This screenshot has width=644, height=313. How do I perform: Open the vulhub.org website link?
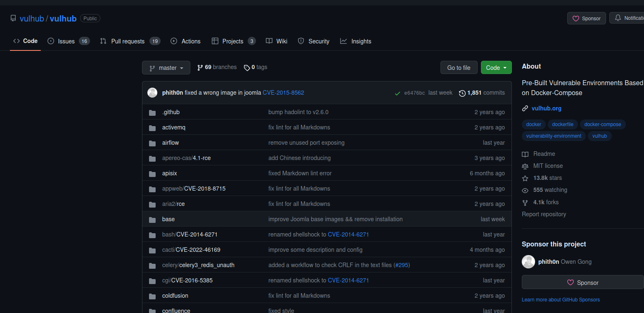point(547,108)
